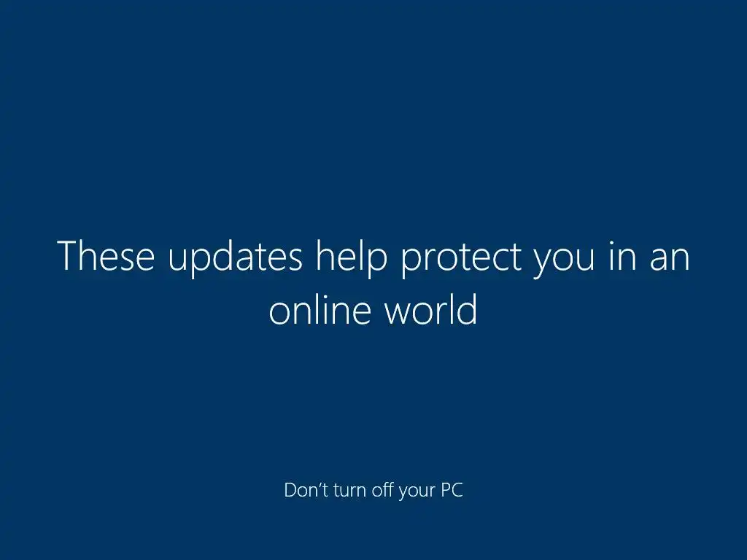The height and width of the screenshot is (560, 747).
Task: Click the word "online" on the second line
Action: click(320, 309)
